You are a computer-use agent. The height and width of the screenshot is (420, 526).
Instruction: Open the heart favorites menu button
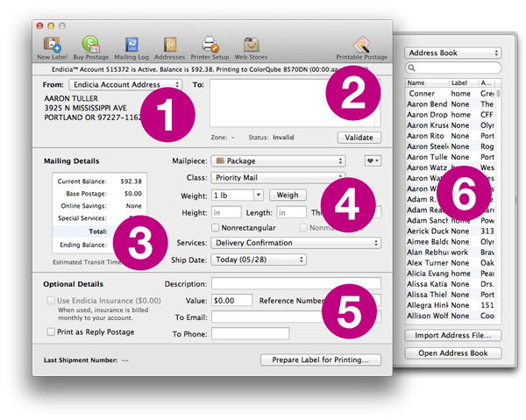[x=373, y=161]
